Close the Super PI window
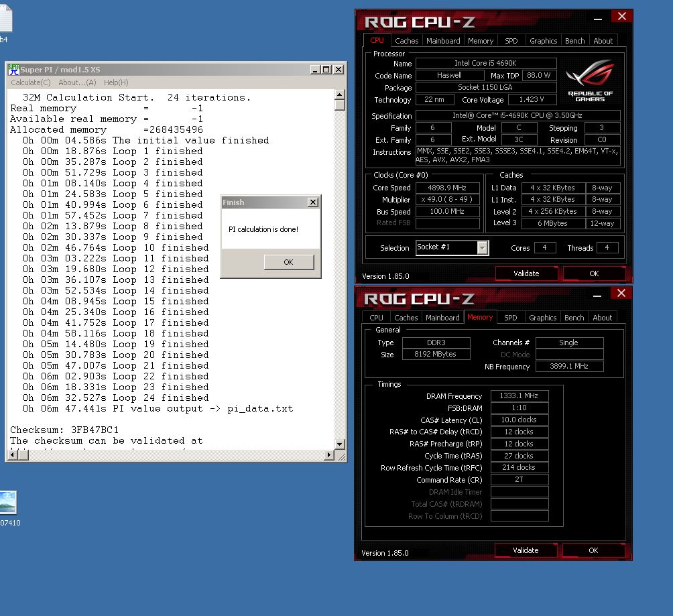This screenshot has width=673, height=616. point(339,70)
